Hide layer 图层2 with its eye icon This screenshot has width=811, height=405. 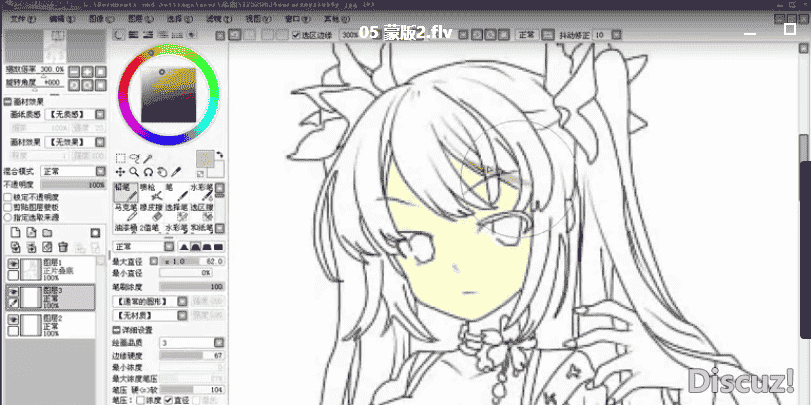[14, 320]
